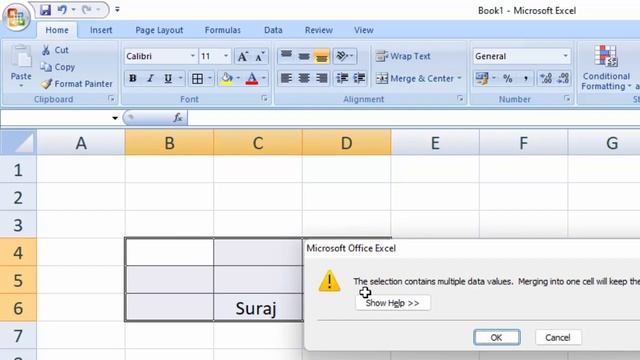Toggle Underline formatting

168,78
